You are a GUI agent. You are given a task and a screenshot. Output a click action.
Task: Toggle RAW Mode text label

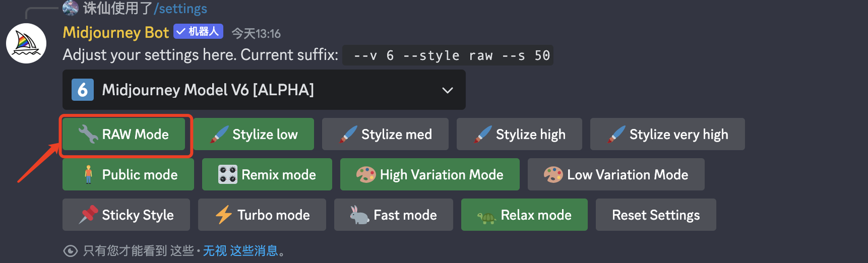135,134
